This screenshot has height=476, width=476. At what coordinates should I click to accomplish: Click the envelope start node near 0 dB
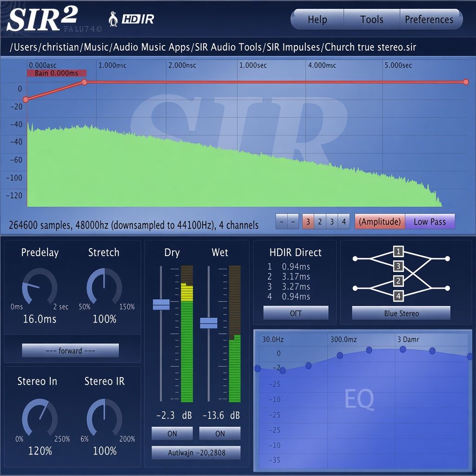[x=26, y=99]
